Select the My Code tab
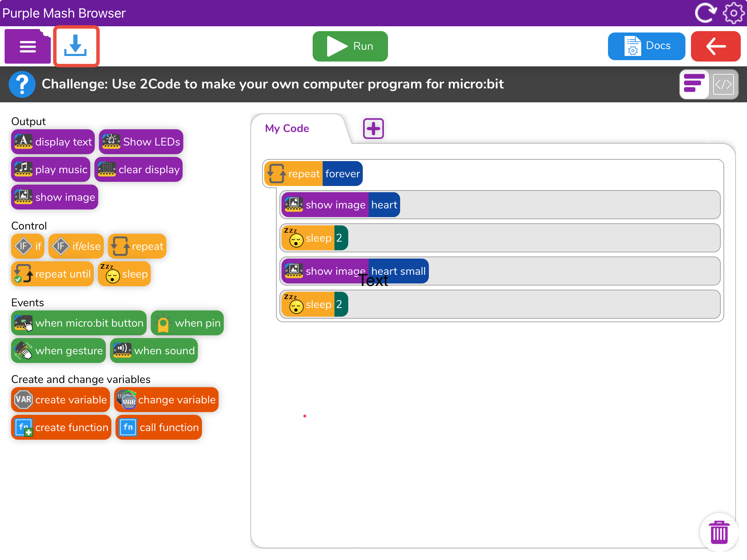Image resolution: width=747 pixels, height=560 pixels. point(287,129)
